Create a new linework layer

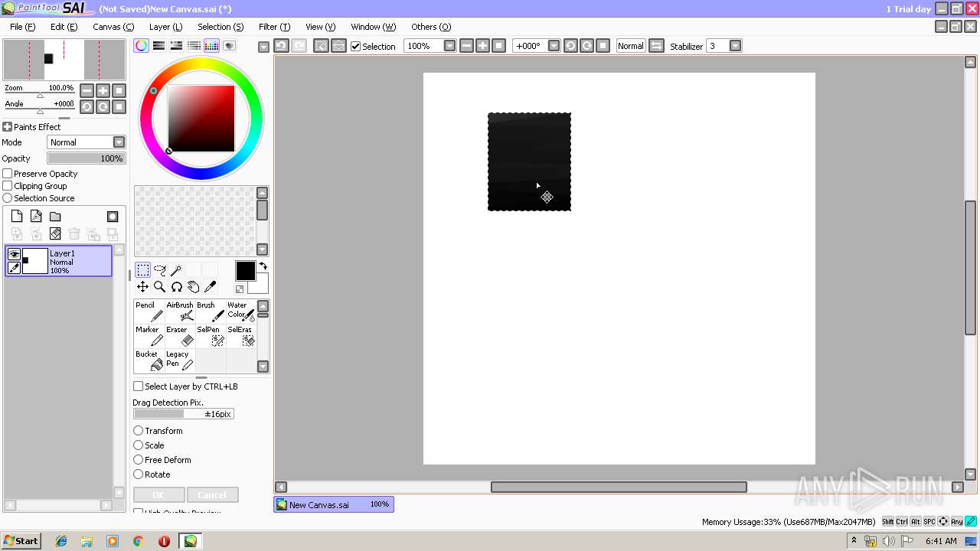36,217
